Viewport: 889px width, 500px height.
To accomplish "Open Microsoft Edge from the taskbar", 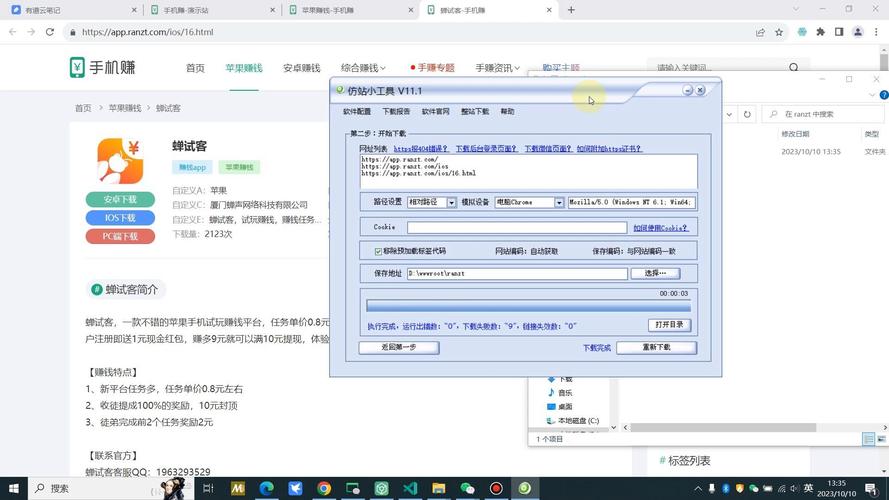I will coord(267,488).
